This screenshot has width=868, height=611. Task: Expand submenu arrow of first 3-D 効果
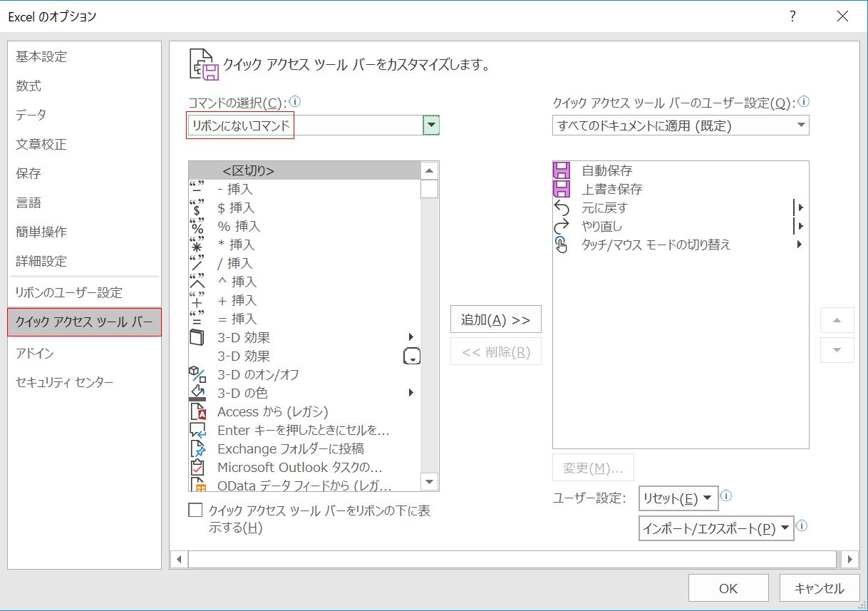pyautogui.click(x=411, y=337)
